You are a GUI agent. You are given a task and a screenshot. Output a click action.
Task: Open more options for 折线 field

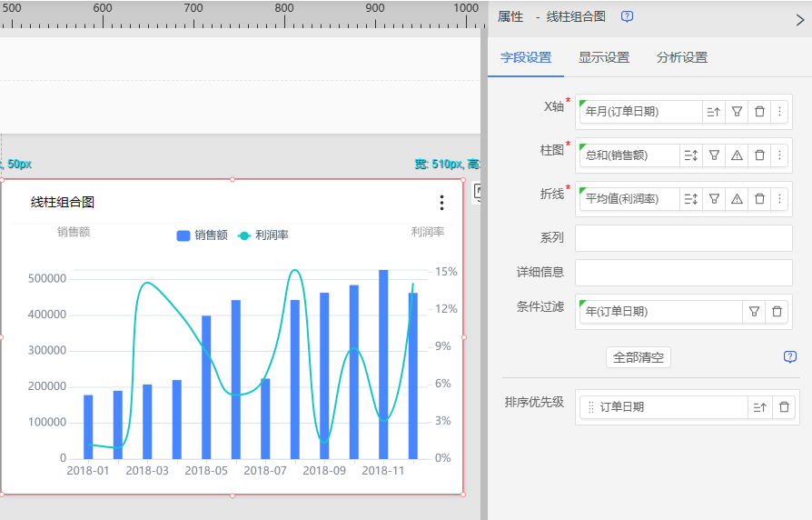click(x=779, y=199)
